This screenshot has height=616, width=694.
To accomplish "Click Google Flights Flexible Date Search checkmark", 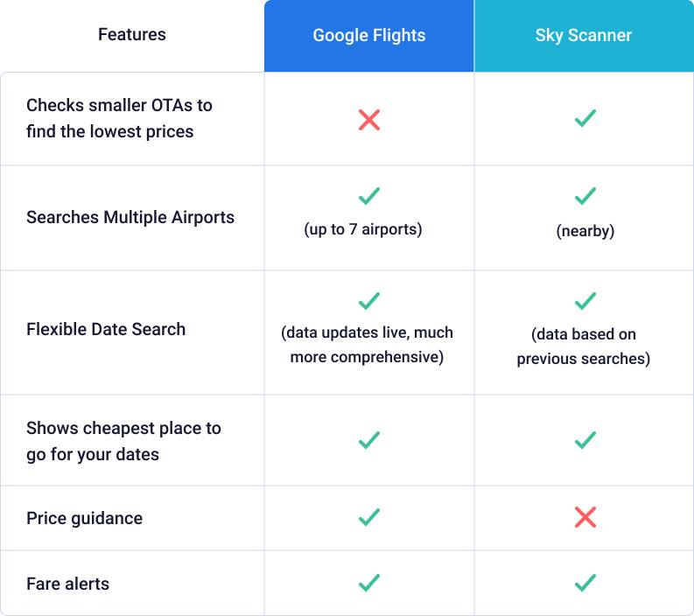I will pyautogui.click(x=369, y=301).
